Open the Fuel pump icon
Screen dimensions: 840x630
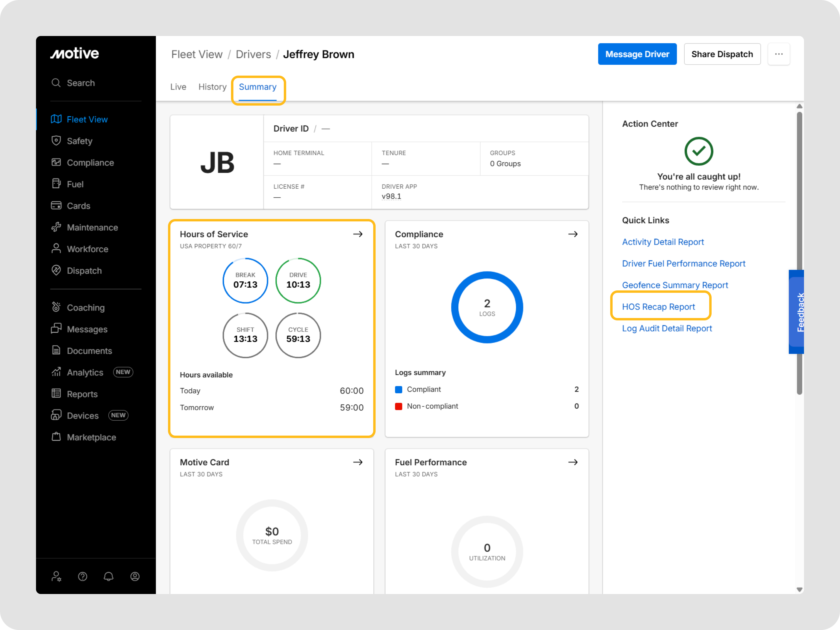[56, 184]
